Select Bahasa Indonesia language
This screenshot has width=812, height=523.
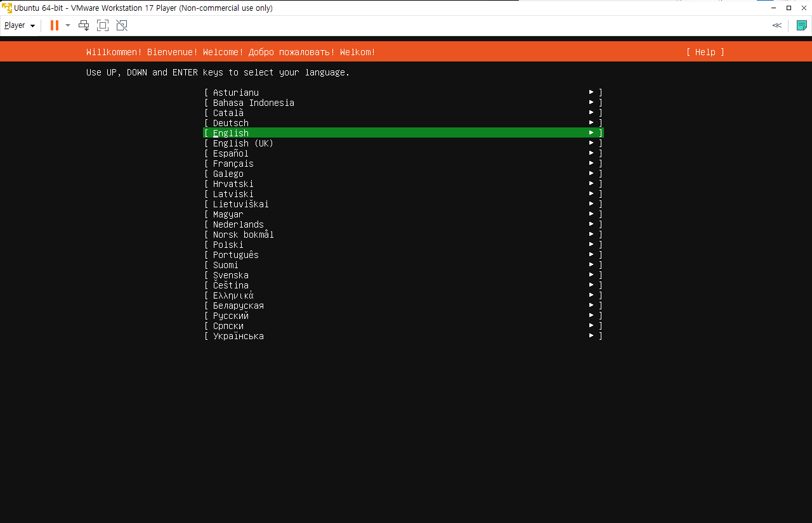403,103
